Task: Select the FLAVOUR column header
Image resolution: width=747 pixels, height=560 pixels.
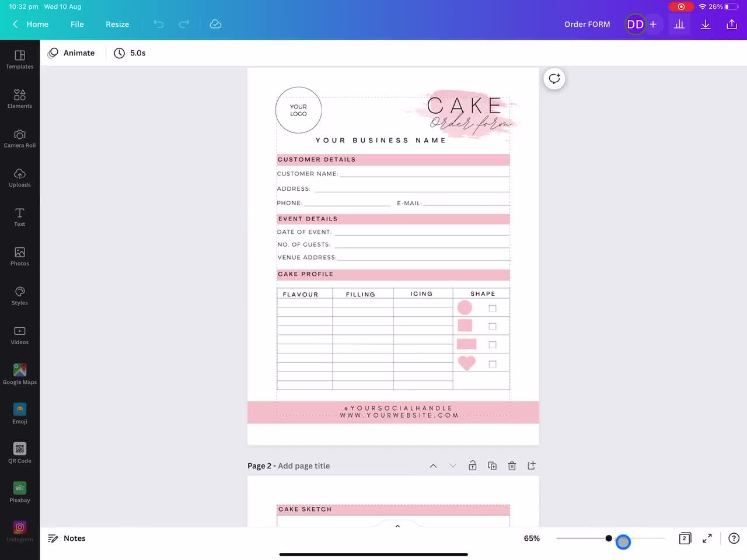Action: 301,295
